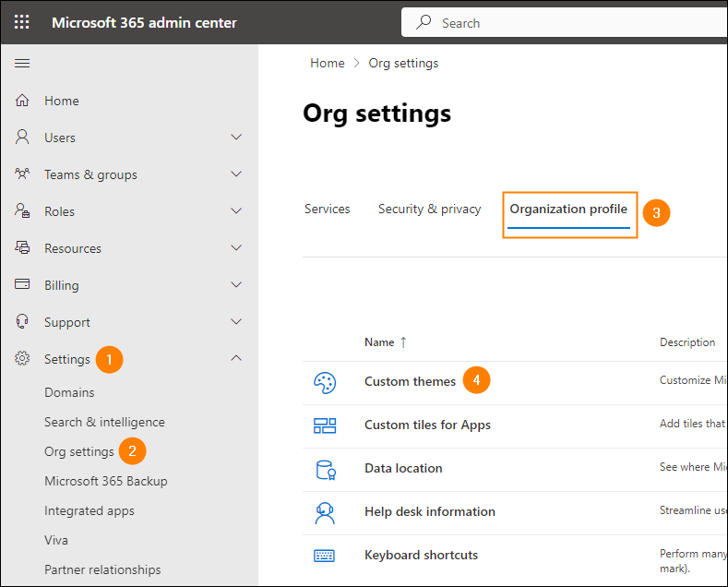Sort by the Name column header
728x587 pixels.
[x=379, y=342]
